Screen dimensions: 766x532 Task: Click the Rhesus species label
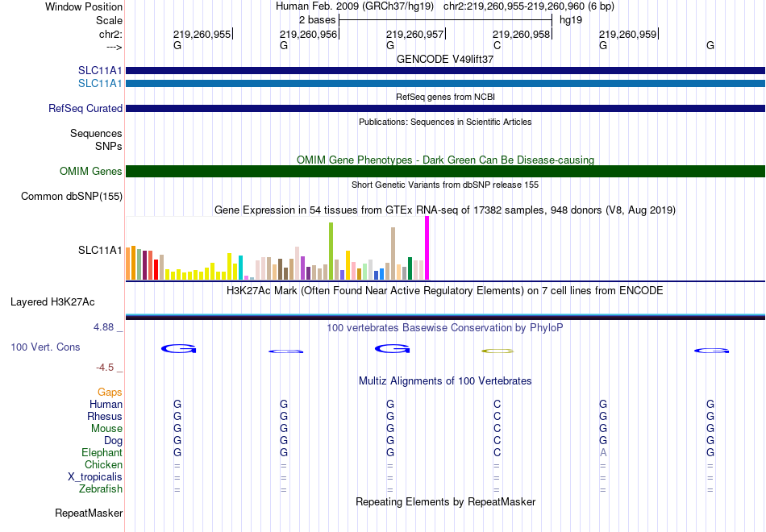105,416
